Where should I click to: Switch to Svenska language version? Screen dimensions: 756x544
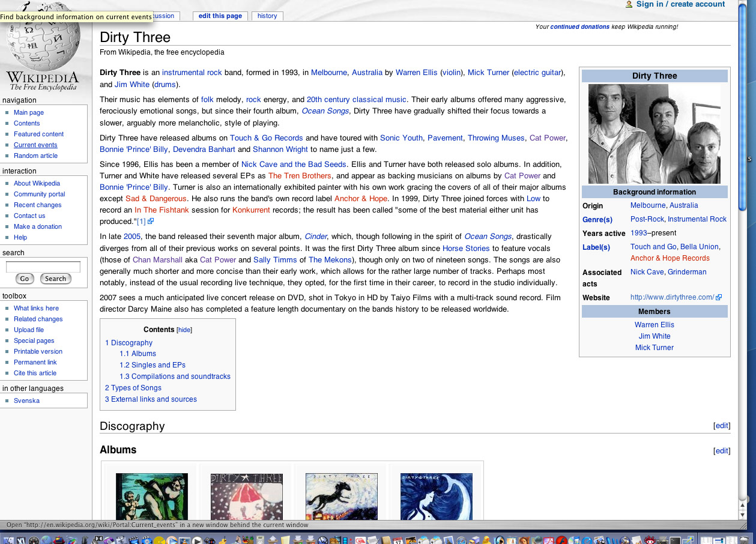point(26,400)
